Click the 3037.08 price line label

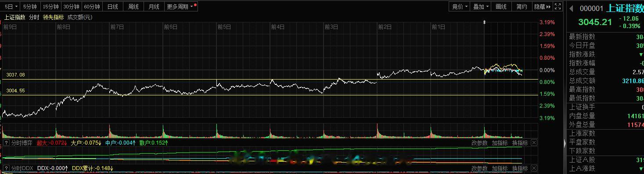[15, 75]
